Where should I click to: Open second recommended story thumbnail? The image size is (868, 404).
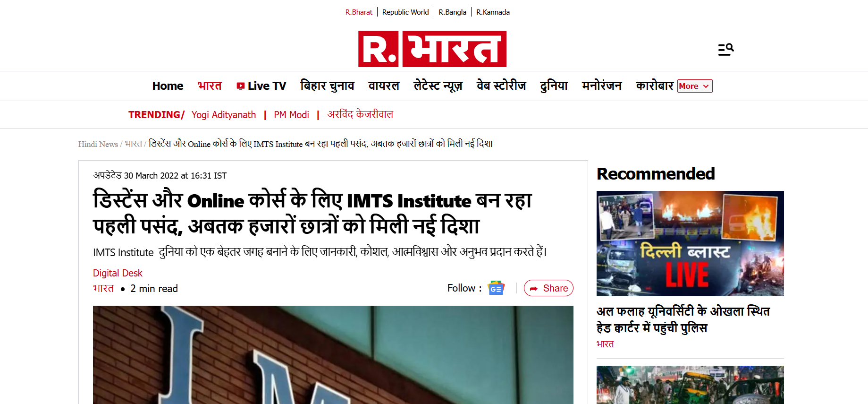(690, 385)
